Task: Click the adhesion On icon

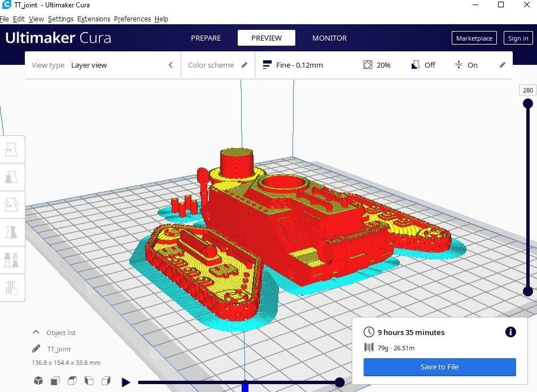Action: pyautogui.click(x=459, y=64)
